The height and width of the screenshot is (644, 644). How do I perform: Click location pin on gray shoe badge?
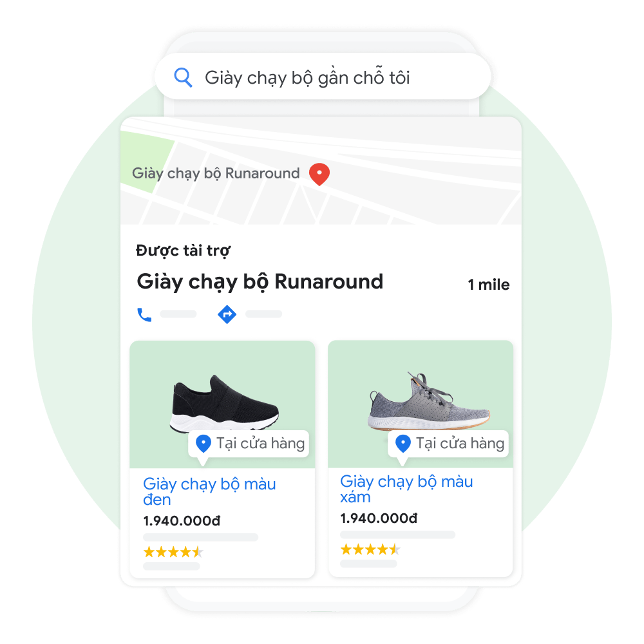(x=403, y=444)
